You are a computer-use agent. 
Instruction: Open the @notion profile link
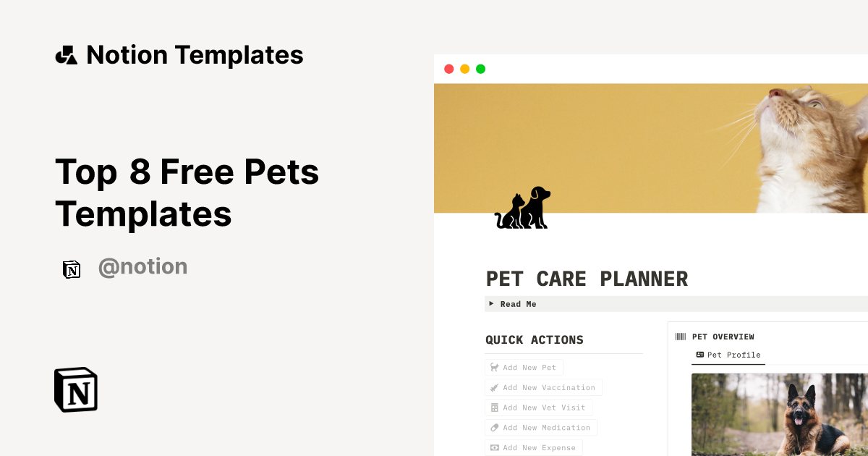[142, 266]
